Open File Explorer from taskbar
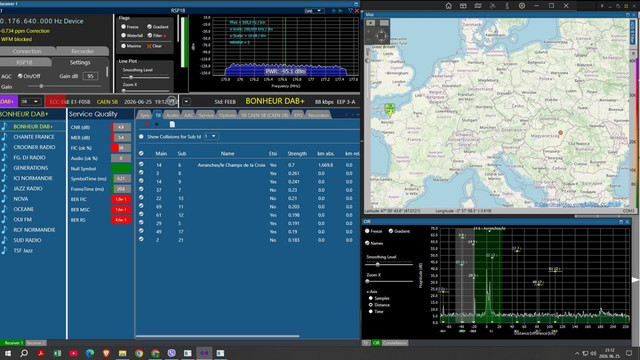Viewport: 640px width, 360px height. coord(122,353)
